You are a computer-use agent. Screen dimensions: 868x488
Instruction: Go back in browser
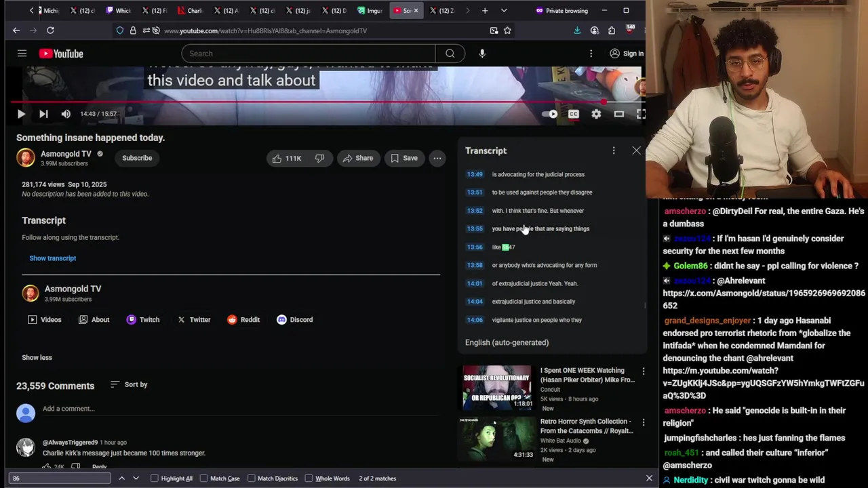coord(16,30)
